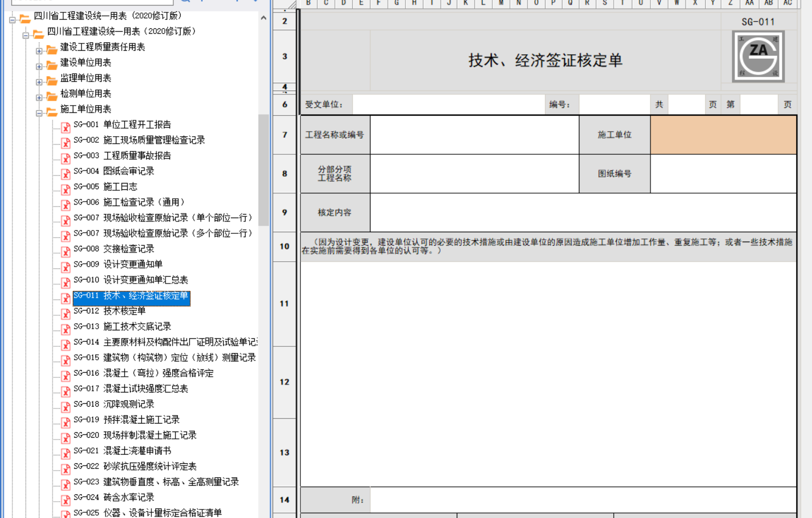Collapse the root 四川省工程建设统一用表 tree node
Image resolution: width=812 pixels, height=518 pixels.
(12, 20)
